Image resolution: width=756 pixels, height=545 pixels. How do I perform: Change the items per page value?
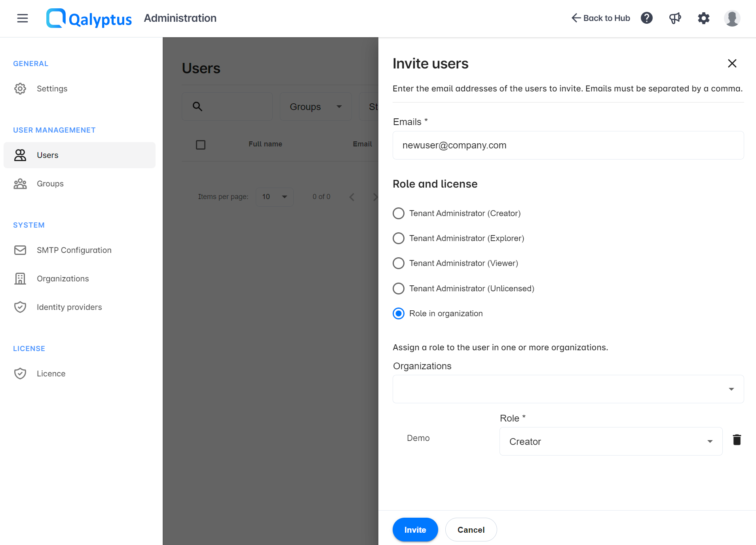tap(274, 197)
